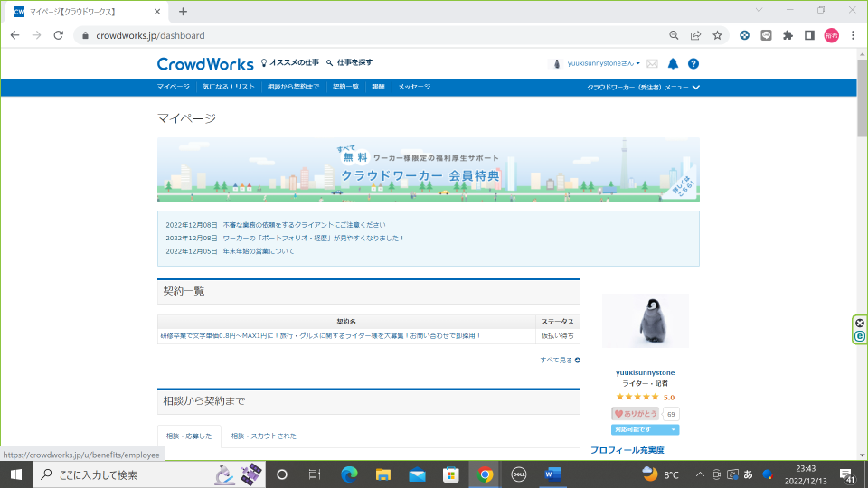Open the 対応可能です status dropdown

pos(646,429)
